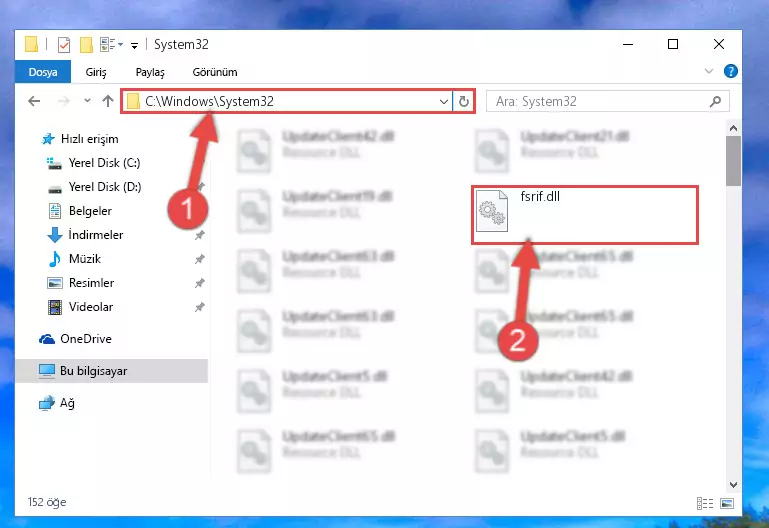
Task: Open Videolar folder in sidebar
Action: [91, 307]
